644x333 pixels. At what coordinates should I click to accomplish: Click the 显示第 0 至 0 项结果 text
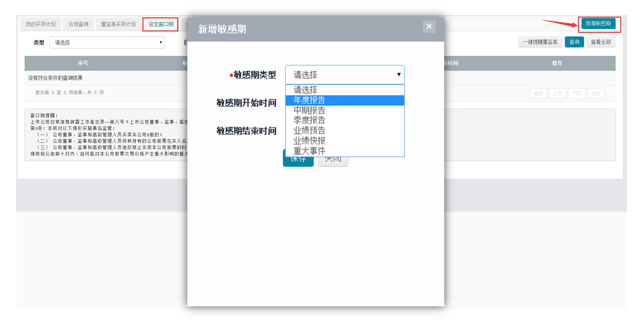70,93
